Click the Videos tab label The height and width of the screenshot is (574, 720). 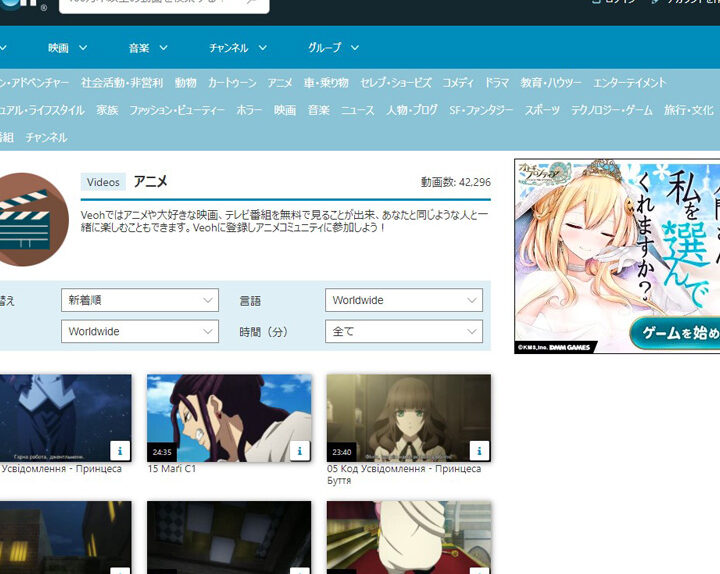(x=103, y=182)
